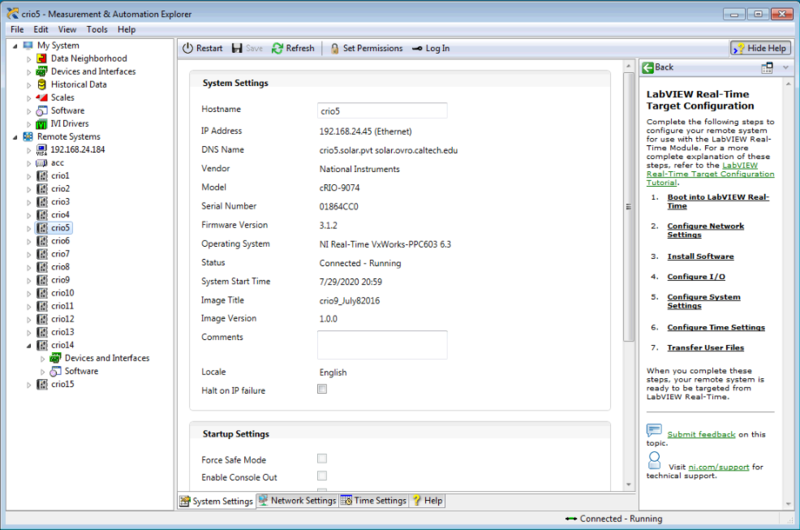800x530 pixels.
Task: Click the crio1 controller icon
Action: click(x=42, y=176)
